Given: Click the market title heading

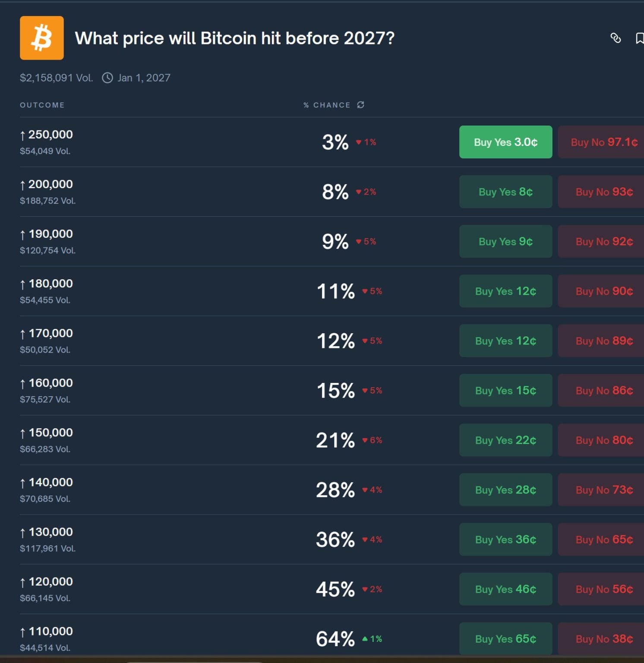Looking at the screenshot, I should click(234, 38).
